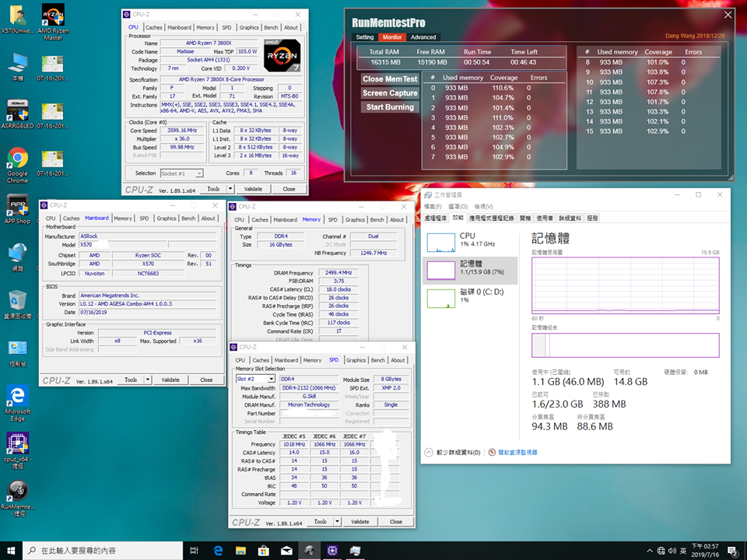Open the RunMemtest shortcut on desktop
The image size is (747, 560).
click(18, 498)
